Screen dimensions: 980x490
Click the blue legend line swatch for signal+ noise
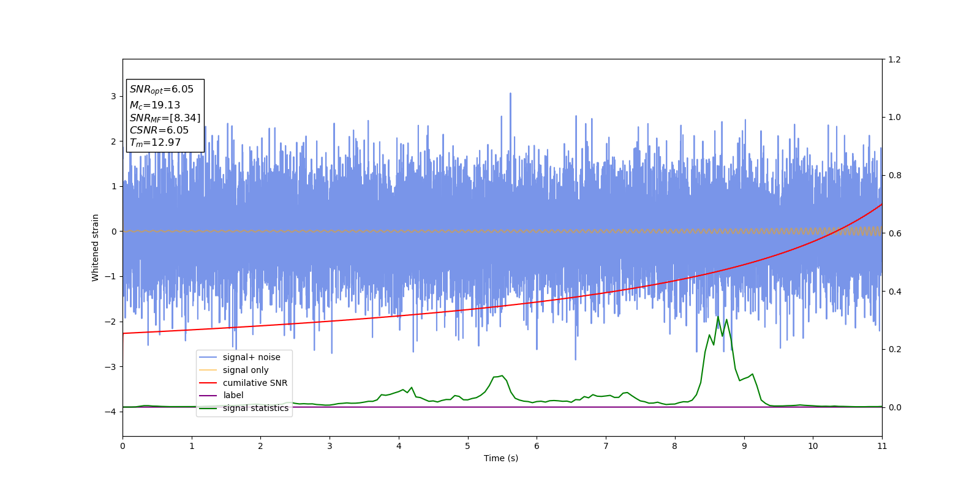pyautogui.click(x=208, y=357)
